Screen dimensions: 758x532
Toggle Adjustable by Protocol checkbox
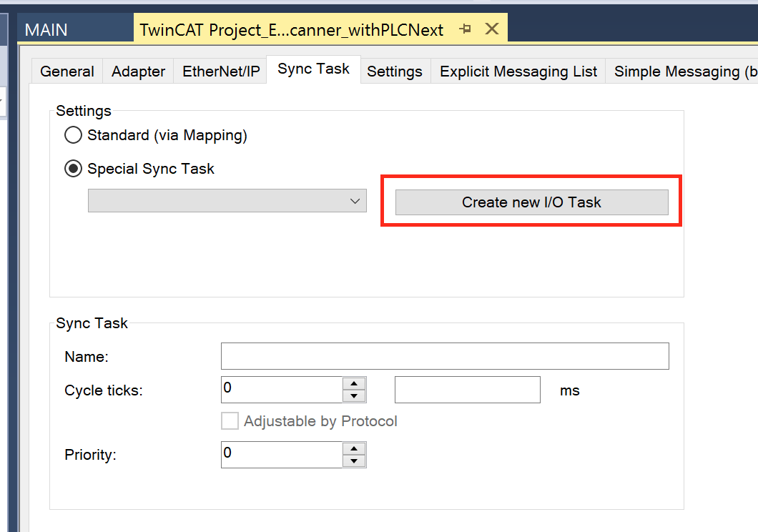pos(230,421)
